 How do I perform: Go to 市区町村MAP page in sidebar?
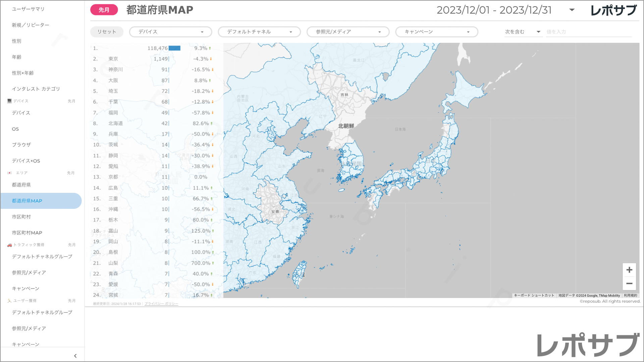[27, 233]
